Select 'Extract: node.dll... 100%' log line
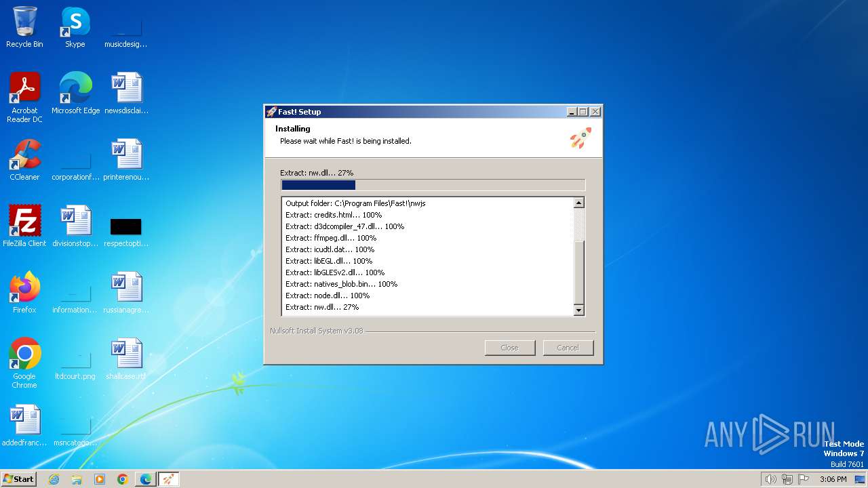The width and height of the screenshot is (868, 488). [328, 296]
